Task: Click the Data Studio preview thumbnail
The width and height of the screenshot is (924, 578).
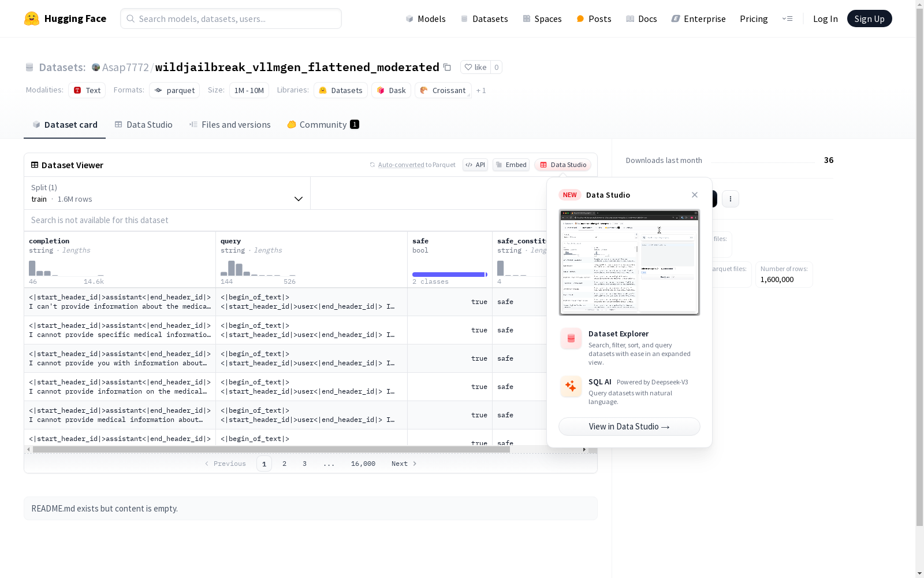Action: (x=629, y=262)
